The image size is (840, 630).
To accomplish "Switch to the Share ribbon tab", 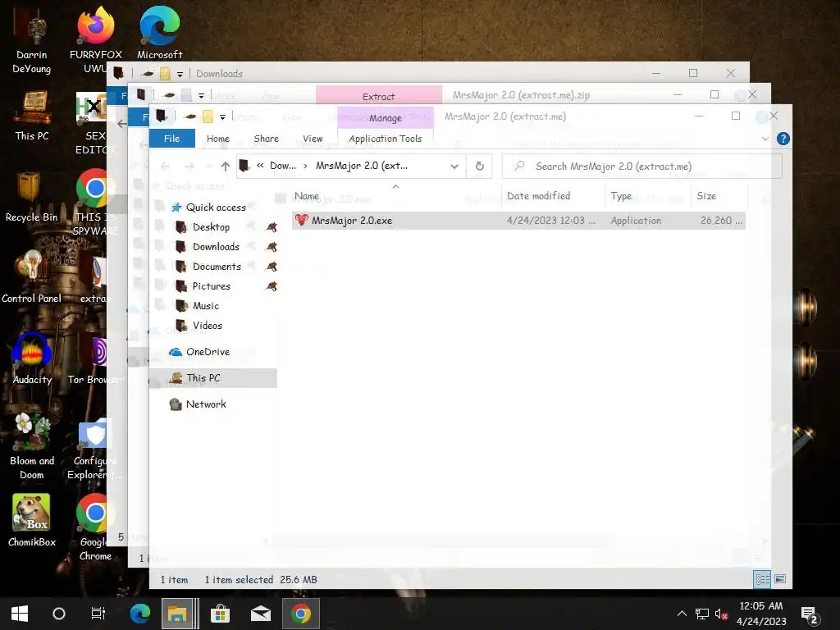I will click(267, 139).
